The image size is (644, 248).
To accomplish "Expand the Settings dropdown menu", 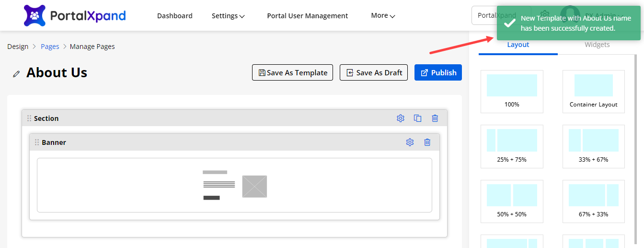I will click(x=228, y=16).
